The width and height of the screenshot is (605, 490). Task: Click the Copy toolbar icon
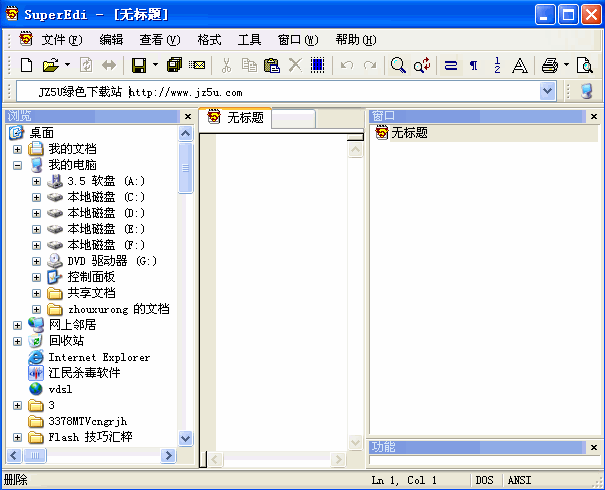(x=249, y=65)
